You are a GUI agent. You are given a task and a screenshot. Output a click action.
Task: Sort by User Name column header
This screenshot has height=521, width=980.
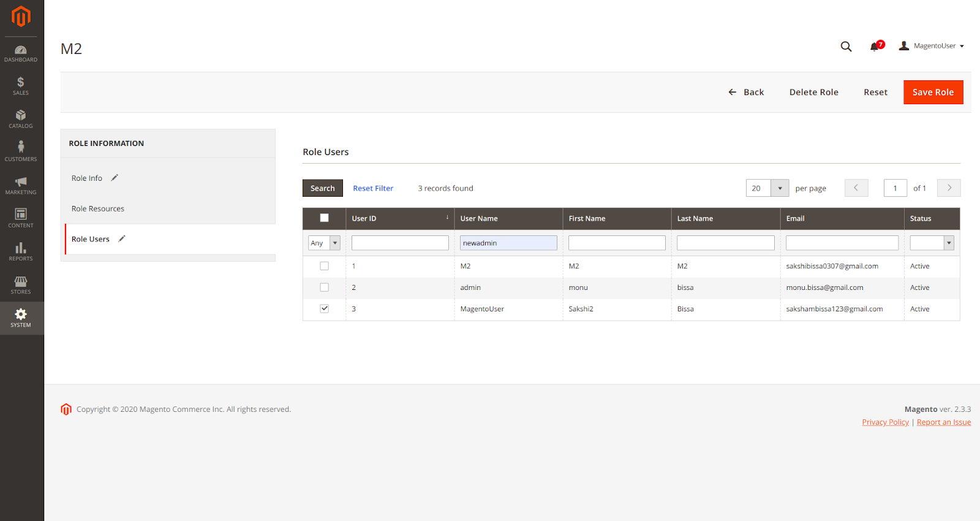[x=508, y=218]
